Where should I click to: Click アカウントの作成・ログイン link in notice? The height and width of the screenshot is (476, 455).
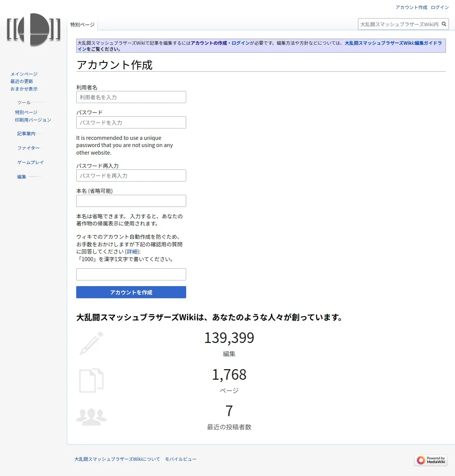click(x=220, y=43)
